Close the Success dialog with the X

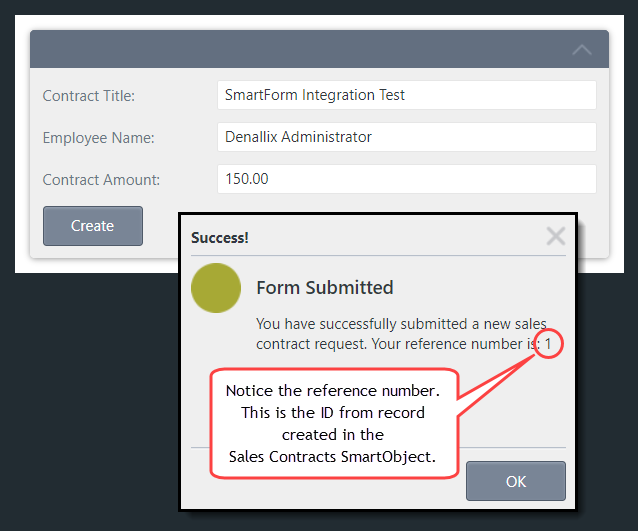point(556,236)
